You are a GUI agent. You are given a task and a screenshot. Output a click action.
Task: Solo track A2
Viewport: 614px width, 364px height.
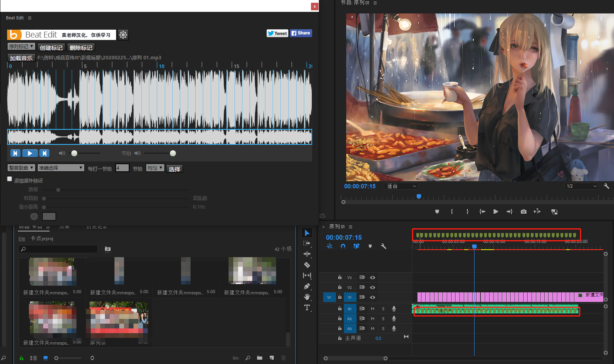(x=383, y=318)
